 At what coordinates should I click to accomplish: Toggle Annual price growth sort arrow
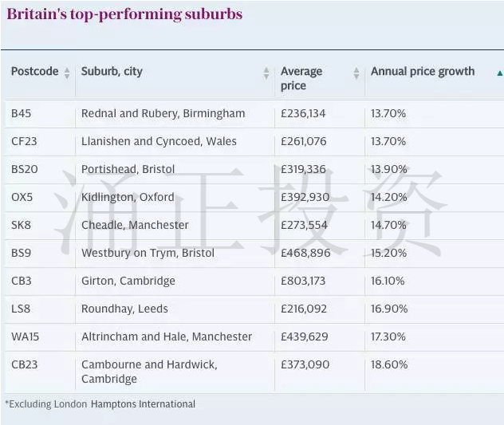tap(499, 73)
